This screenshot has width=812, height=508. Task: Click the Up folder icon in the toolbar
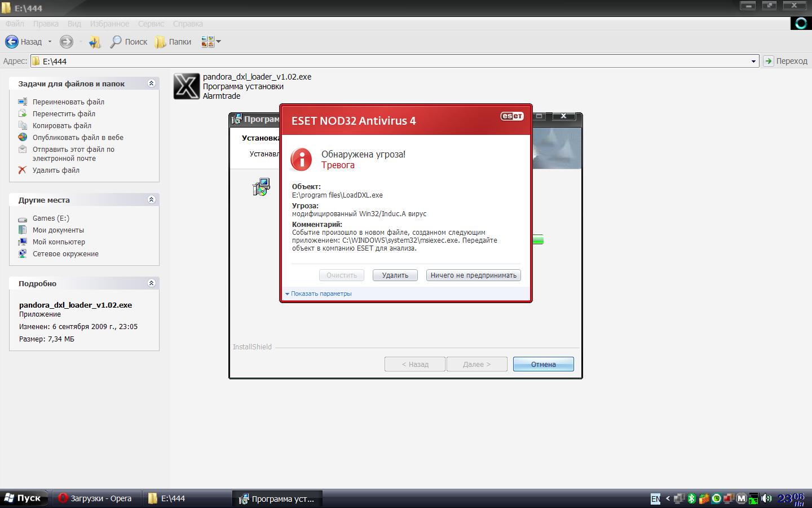tap(95, 42)
